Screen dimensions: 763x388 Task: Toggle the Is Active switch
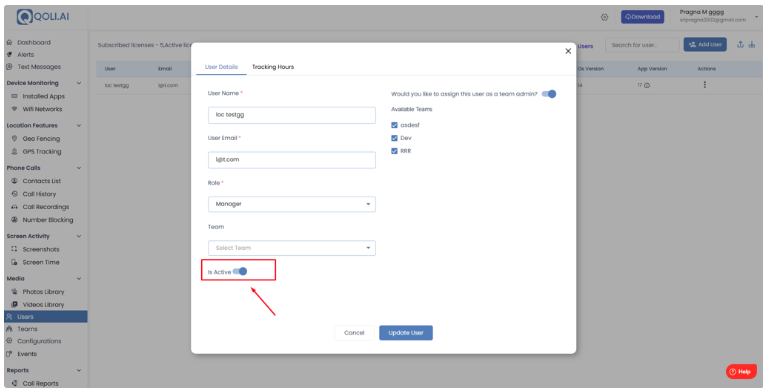click(x=240, y=271)
